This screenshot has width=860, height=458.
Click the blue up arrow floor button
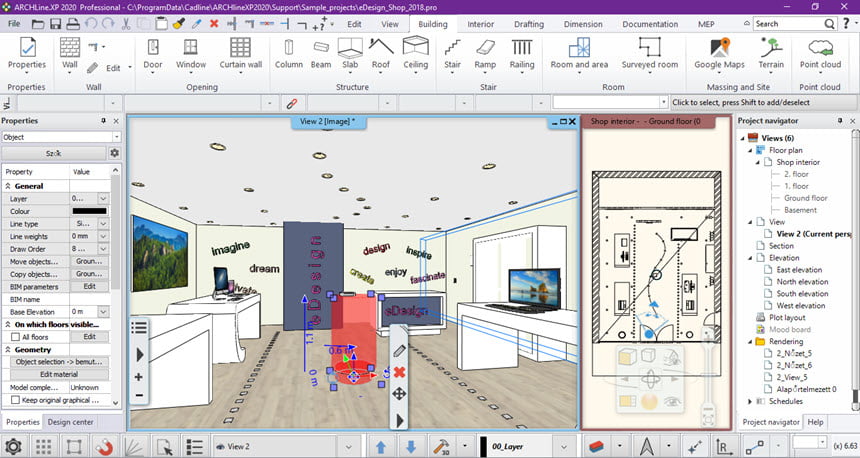[x=381, y=446]
